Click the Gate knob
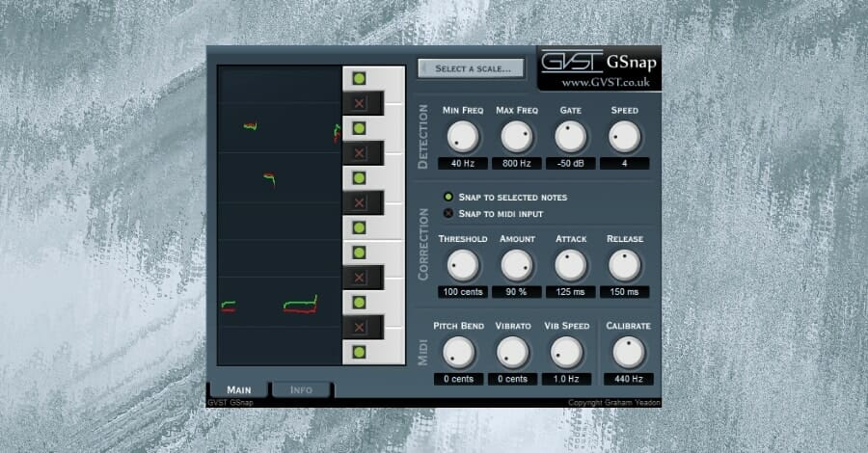This screenshot has height=453, width=868. coord(570,137)
